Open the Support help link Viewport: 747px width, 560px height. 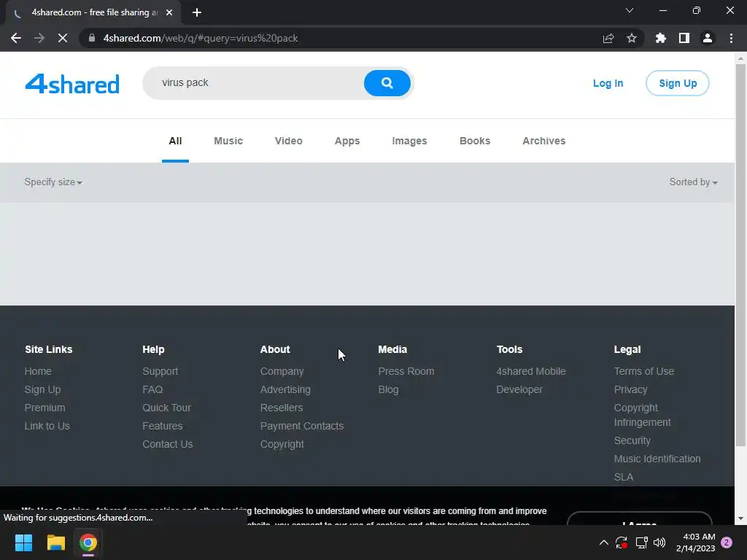click(x=160, y=371)
